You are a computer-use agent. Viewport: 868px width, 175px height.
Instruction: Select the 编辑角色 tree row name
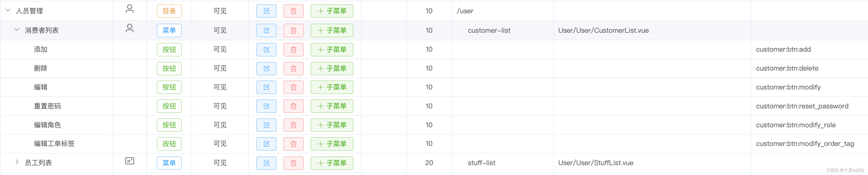coord(47,125)
